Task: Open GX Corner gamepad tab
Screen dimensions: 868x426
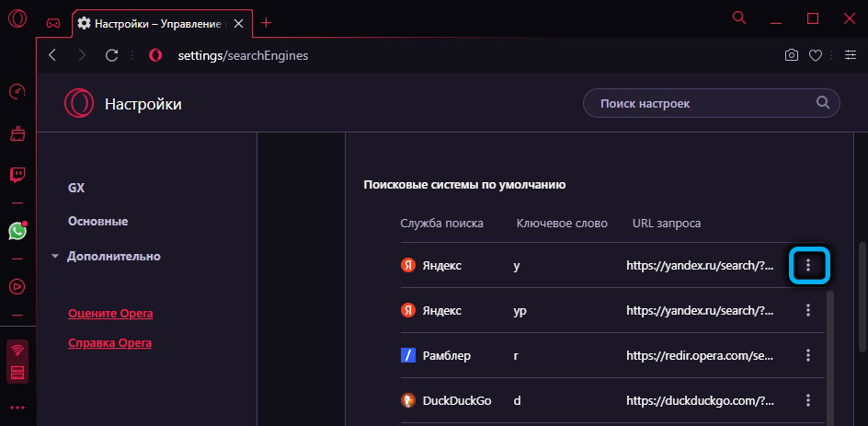Action: pos(54,21)
